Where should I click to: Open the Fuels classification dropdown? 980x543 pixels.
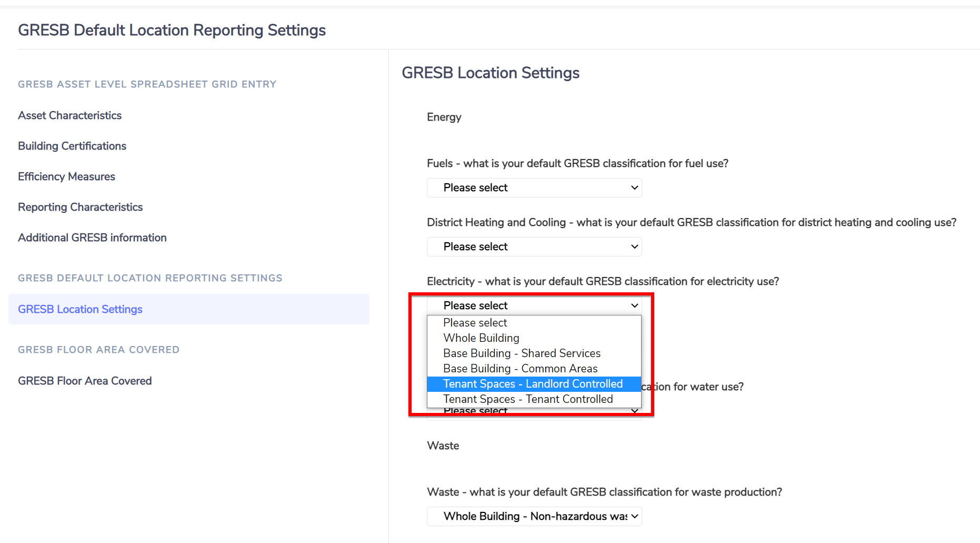tap(534, 187)
